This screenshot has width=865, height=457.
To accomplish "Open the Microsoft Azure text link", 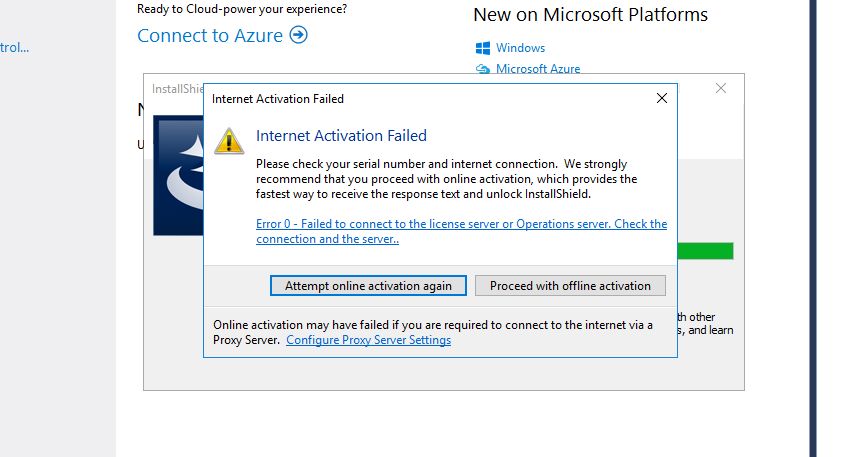I will tap(538, 69).
